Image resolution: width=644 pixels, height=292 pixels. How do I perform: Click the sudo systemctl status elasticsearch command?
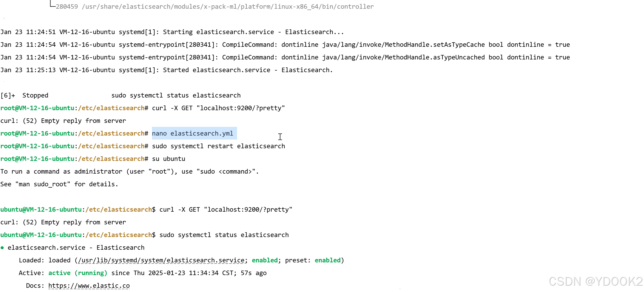(x=223, y=235)
